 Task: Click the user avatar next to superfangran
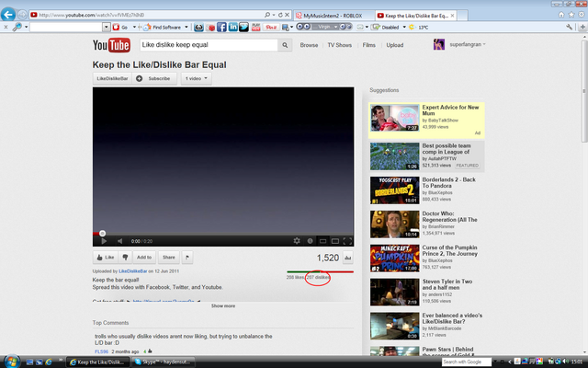tap(439, 44)
